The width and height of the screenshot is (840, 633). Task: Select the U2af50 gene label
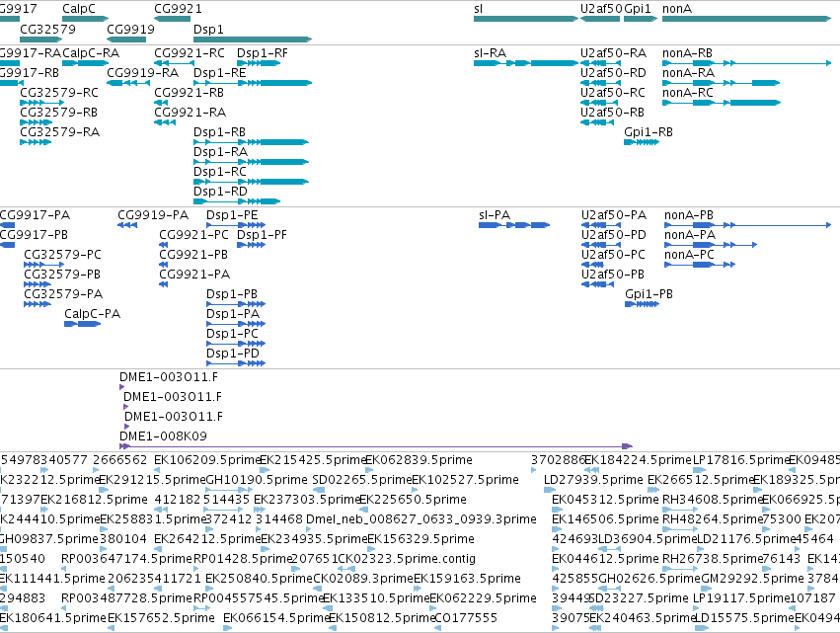pyautogui.click(x=601, y=9)
